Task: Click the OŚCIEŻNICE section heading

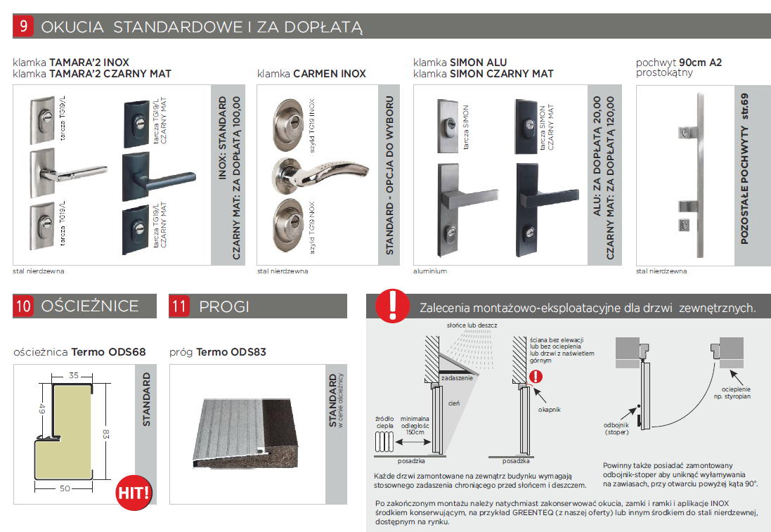Action: (89, 306)
